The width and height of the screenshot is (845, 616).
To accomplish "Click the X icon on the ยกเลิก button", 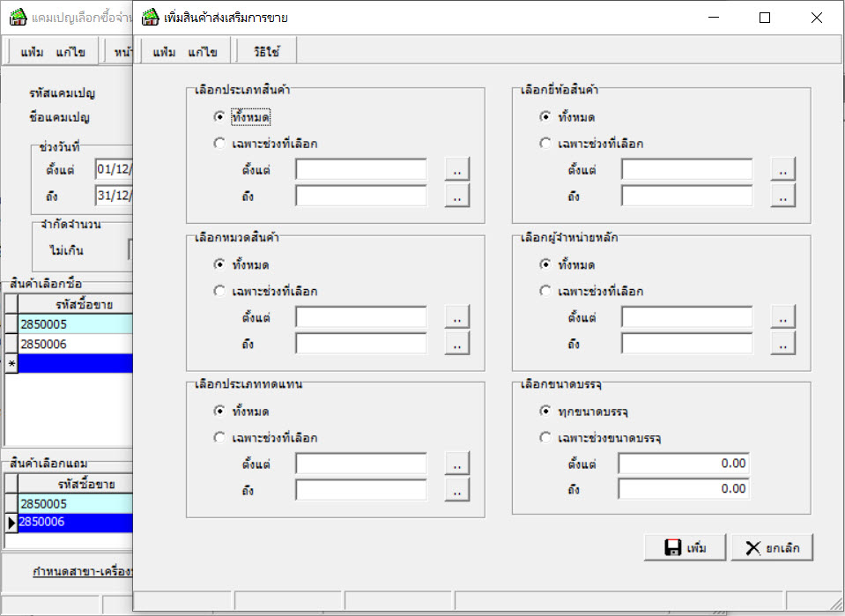I will pyautogui.click(x=752, y=548).
